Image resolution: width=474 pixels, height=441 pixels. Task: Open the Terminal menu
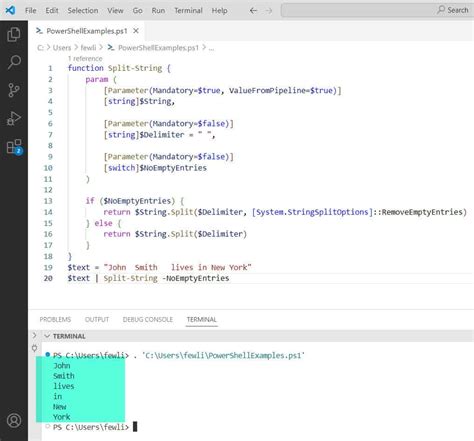tap(188, 11)
